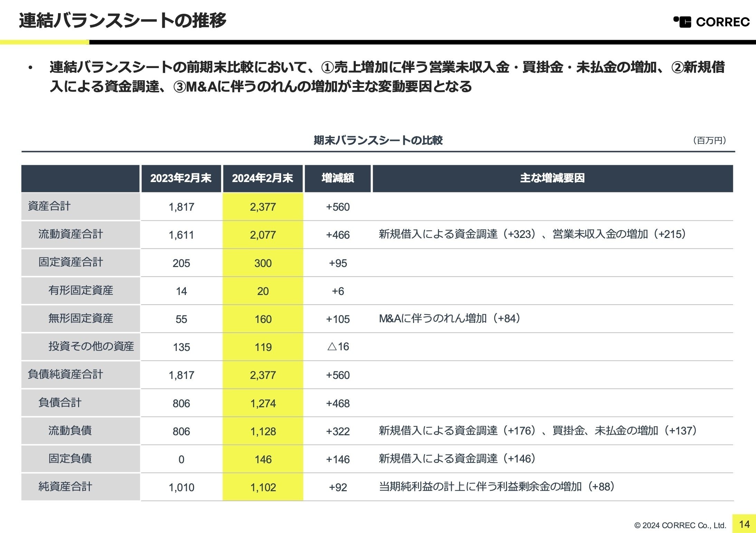
Task: Click the 増減額 column header
Action: pos(338,178)
